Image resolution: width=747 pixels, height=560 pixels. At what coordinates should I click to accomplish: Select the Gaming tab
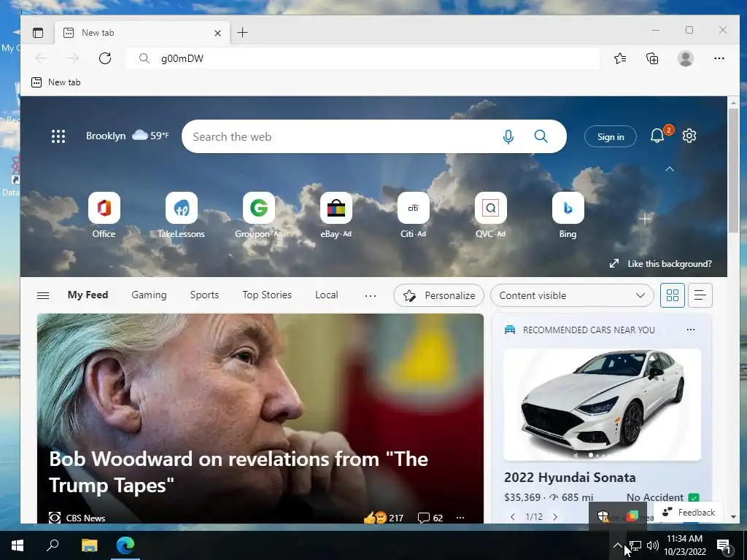coord(149,295)
